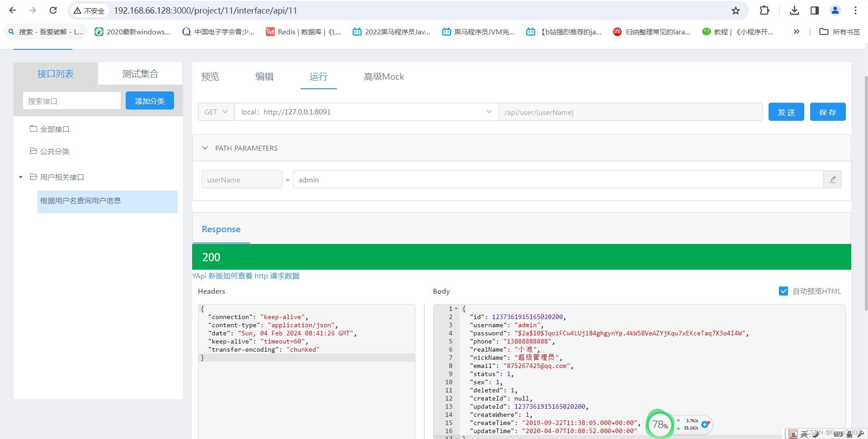Select the 运行 tab

click(x=319, y=76)
